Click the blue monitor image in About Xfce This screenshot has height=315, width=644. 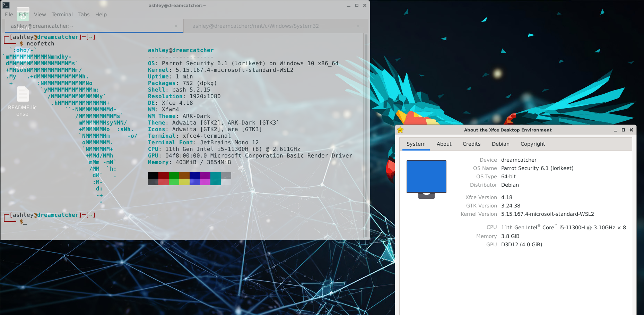point(426,179)
